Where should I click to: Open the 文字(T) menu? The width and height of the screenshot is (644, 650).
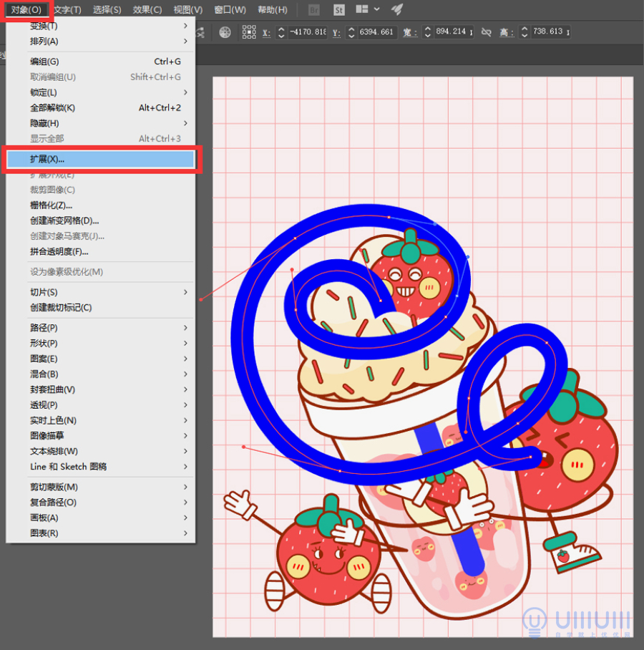[67, 9]
